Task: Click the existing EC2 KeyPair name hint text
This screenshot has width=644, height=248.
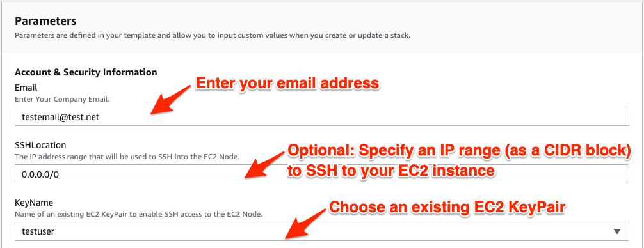Action: point(139,214)
